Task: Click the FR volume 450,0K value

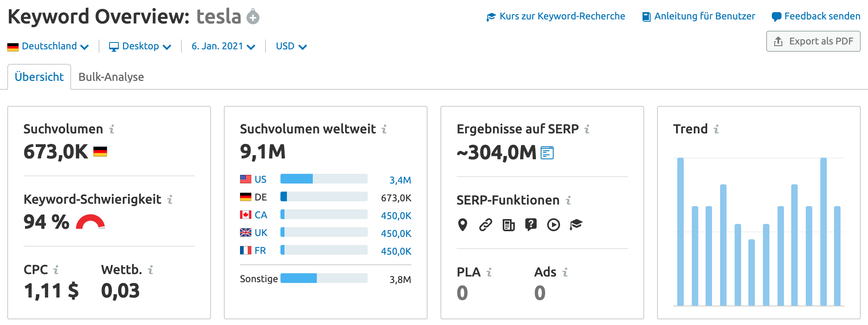Action: (x=396, y=251)
